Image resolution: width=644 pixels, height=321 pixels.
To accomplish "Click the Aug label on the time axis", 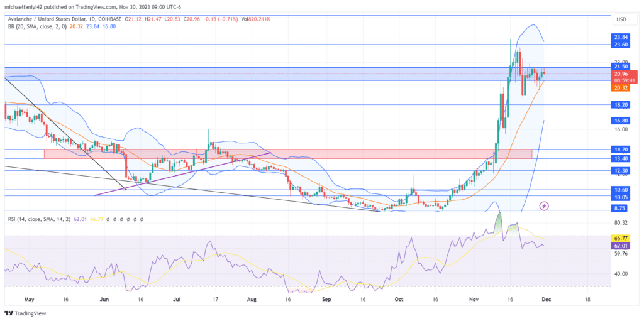I will (x=252, y=300).
